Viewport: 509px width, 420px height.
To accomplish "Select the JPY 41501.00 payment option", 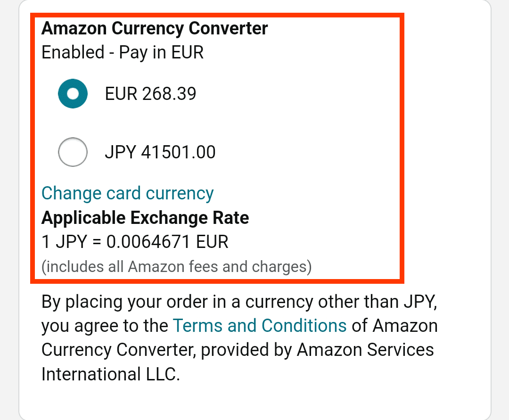I will [73, 152].
